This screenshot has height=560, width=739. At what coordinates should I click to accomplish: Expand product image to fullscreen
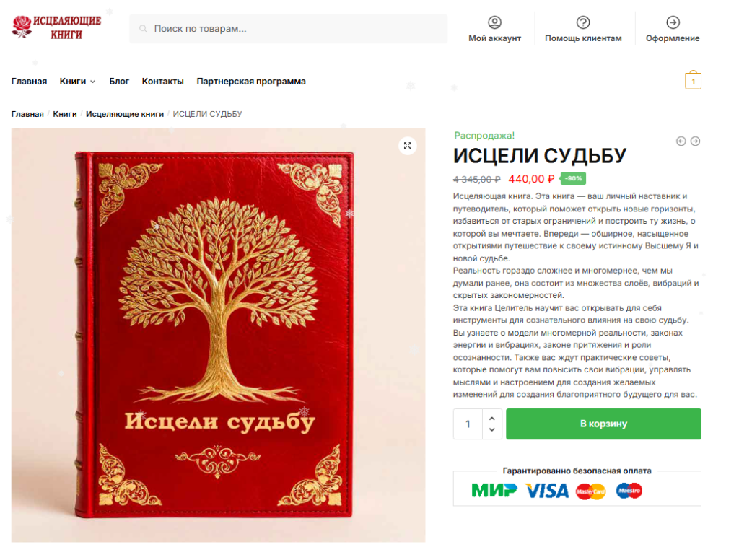pos(408,146)
